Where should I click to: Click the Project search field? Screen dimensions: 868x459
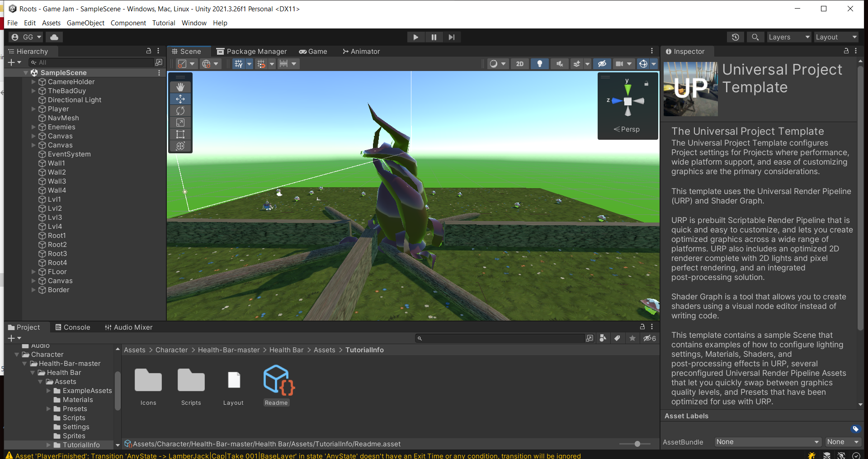click(500, 338)
